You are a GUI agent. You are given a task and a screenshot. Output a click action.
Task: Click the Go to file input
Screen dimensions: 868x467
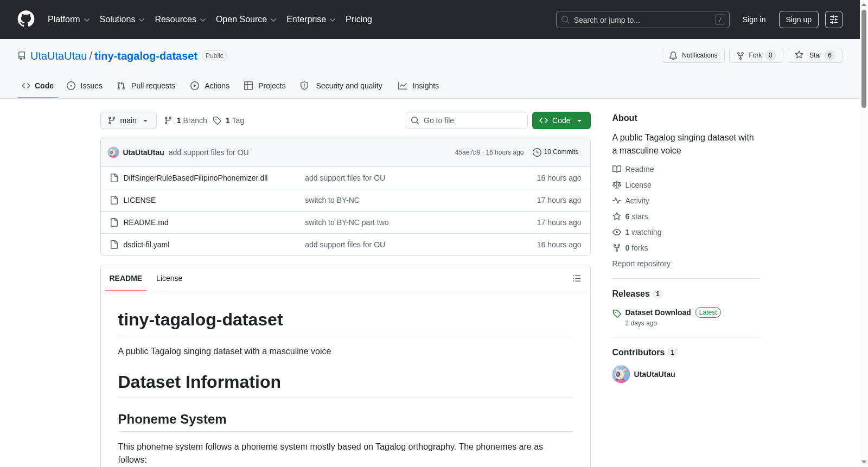pos(467,120)
